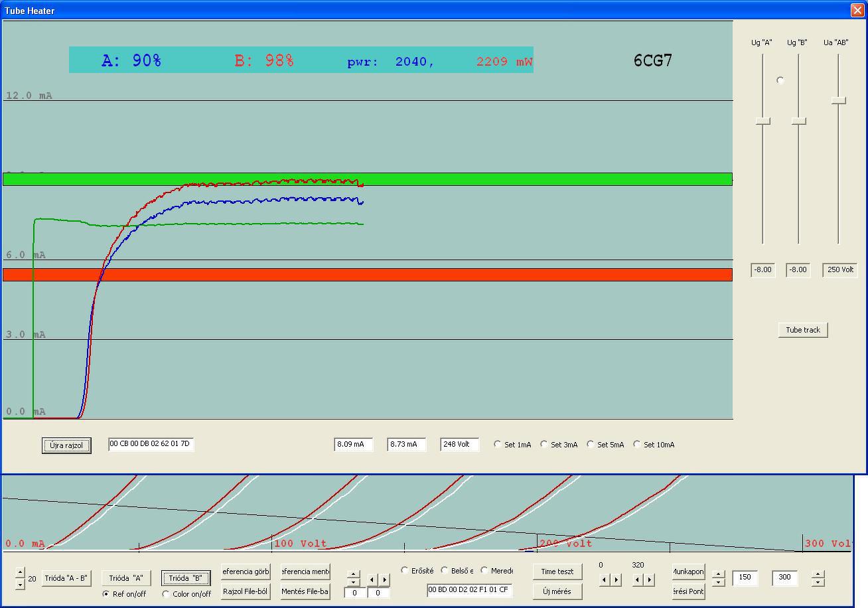Click the input field showing 150
The image size is (868, 608).
point(745,577)
